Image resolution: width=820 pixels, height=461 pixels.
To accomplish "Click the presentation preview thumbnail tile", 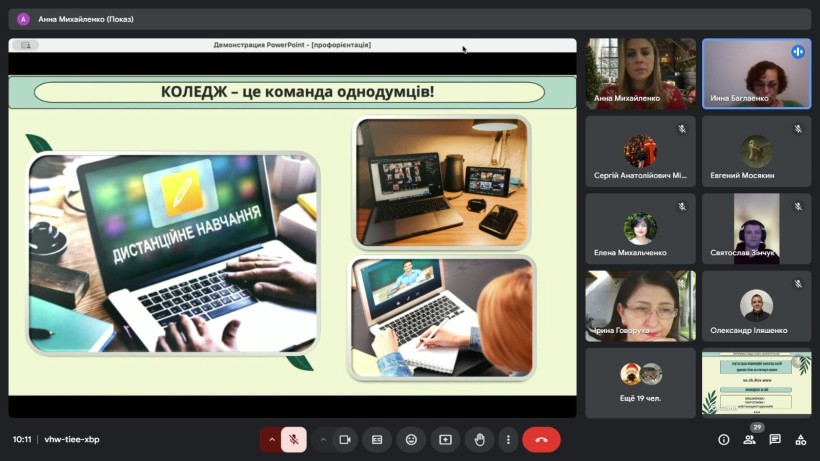I will [757, 383].
